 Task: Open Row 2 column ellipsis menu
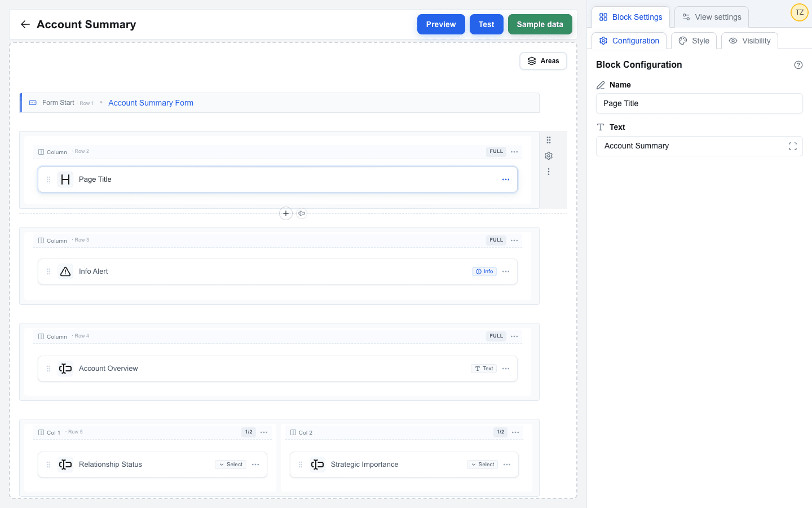pyautogui.click(x=514, y=152)
